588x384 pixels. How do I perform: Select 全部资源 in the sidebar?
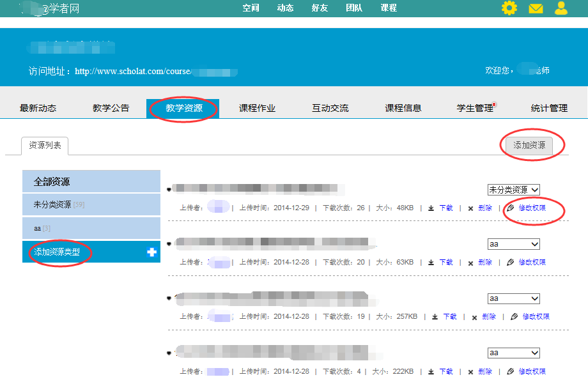91,181
